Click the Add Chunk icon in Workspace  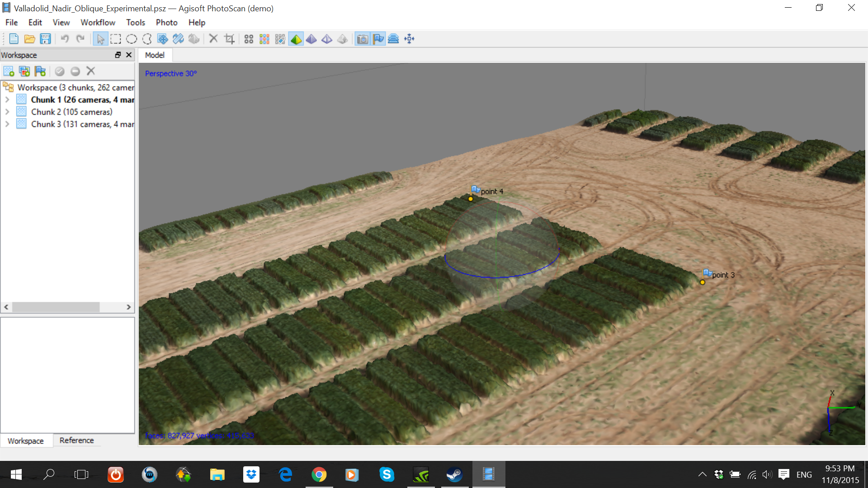pyautogui.click(x=9, y=71)
